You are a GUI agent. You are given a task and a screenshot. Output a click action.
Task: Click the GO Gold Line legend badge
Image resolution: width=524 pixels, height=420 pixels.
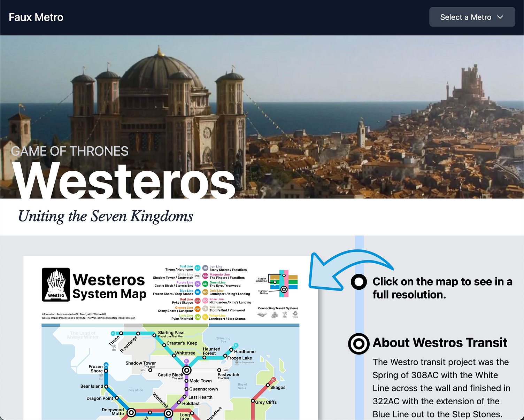(205, 292)
